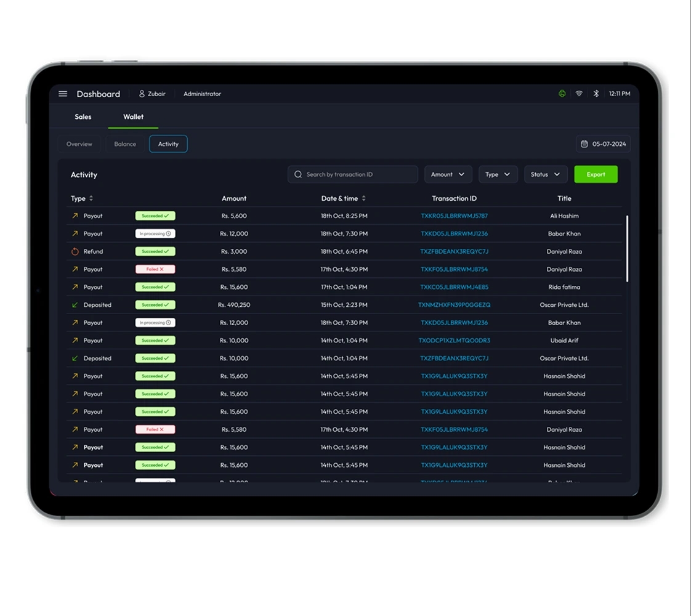Click the search magnifier in the transaction search bar
This screenshot has height=616, width=691.
pos(298,174)
